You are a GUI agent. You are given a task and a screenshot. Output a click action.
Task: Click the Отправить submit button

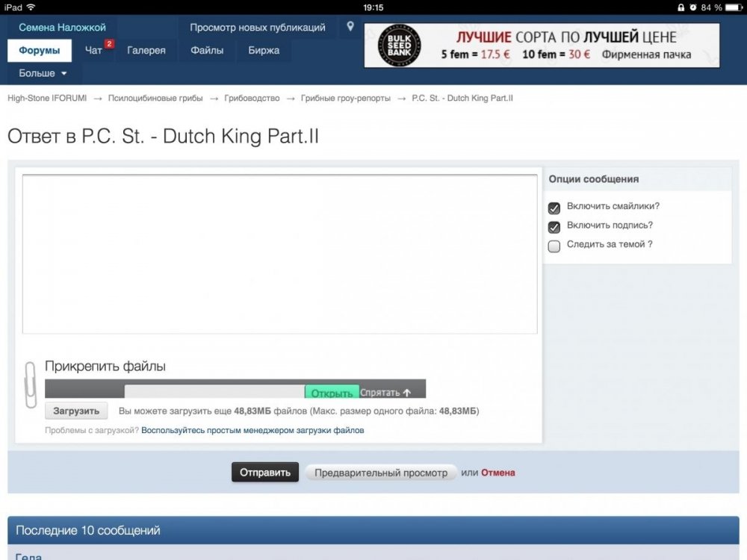tap(265, 473)
